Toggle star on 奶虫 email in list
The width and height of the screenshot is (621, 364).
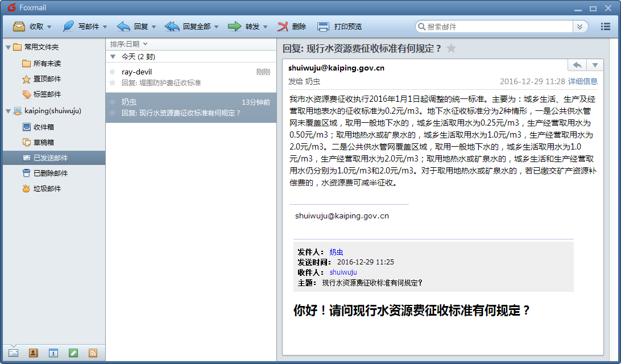click(x=113, y=113)
